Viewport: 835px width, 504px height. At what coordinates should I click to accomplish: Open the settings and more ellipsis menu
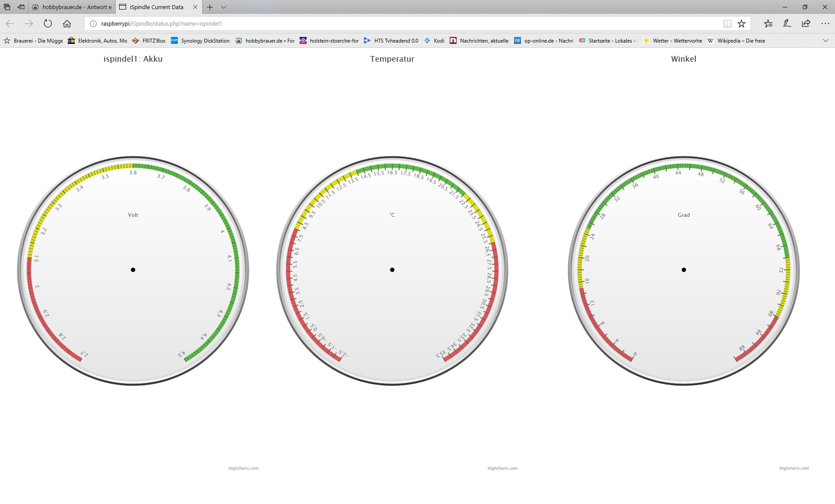[x=825, y=23]
